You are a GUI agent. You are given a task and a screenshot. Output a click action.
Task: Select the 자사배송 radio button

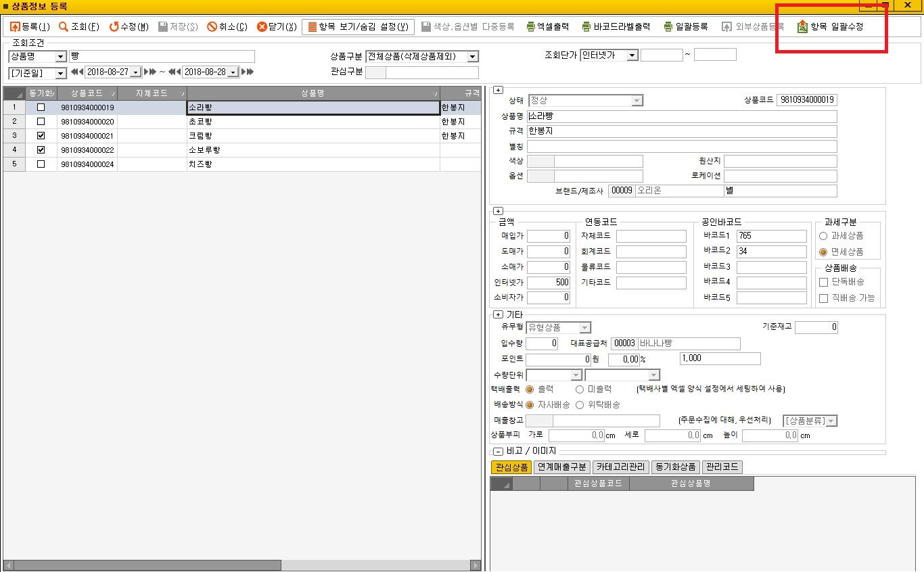530,405
